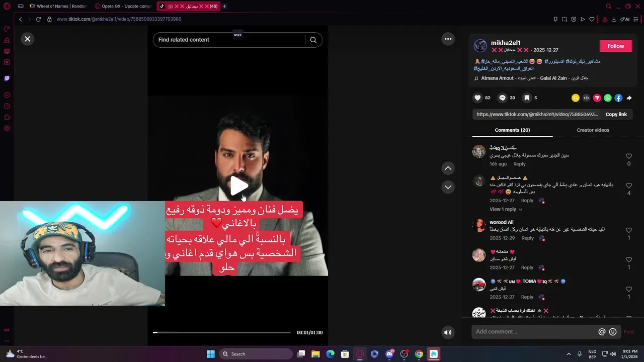Reply to worood Ali's comment
644x362 pixels.
pyautogui.click(x=527, y=238)
